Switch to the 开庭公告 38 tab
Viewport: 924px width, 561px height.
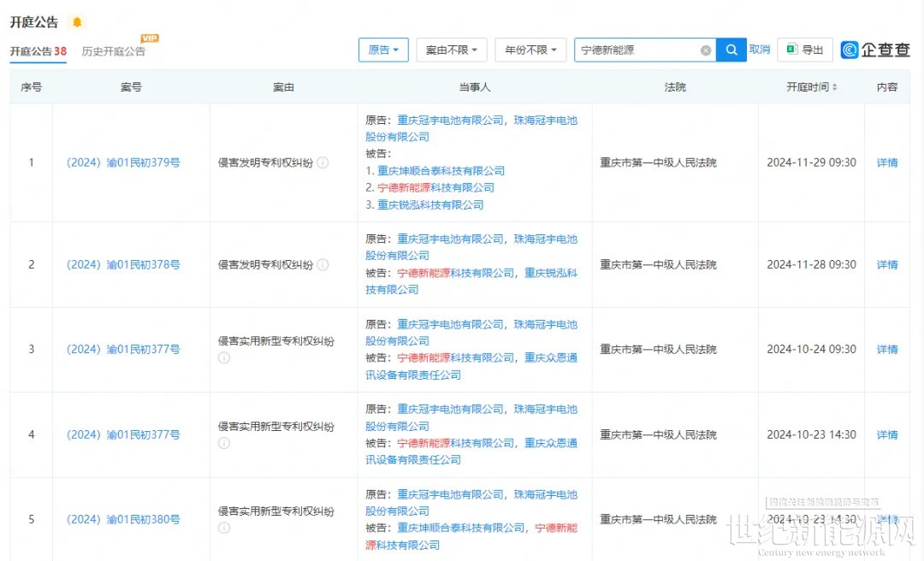[38, 51]
